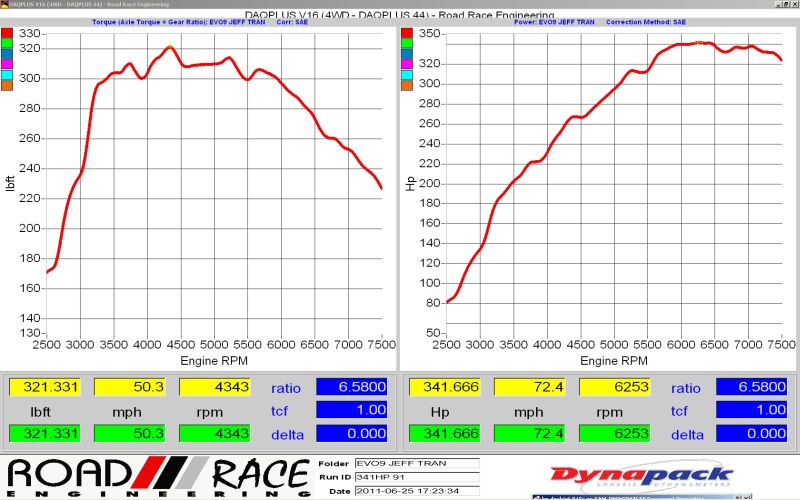Screen dimensions: 800x500
Task: Click magenta swatch beside the torque chart
Action: [7, 64]
